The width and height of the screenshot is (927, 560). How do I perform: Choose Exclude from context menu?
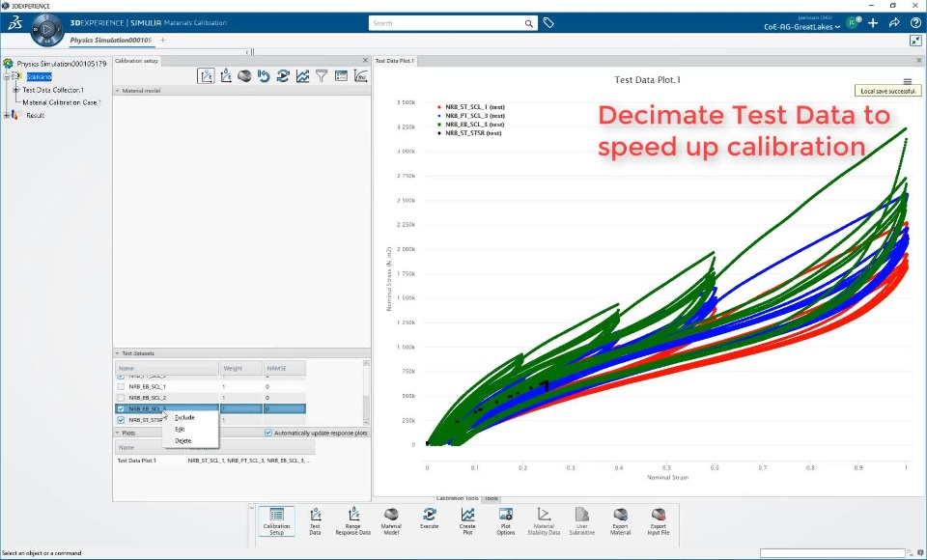(x=184, y=417)
